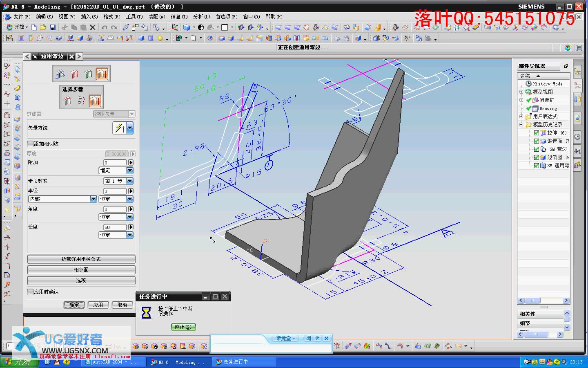Click the 相邻面 button
This screenshot has width=588, height=368.
(x=81, y=270)
